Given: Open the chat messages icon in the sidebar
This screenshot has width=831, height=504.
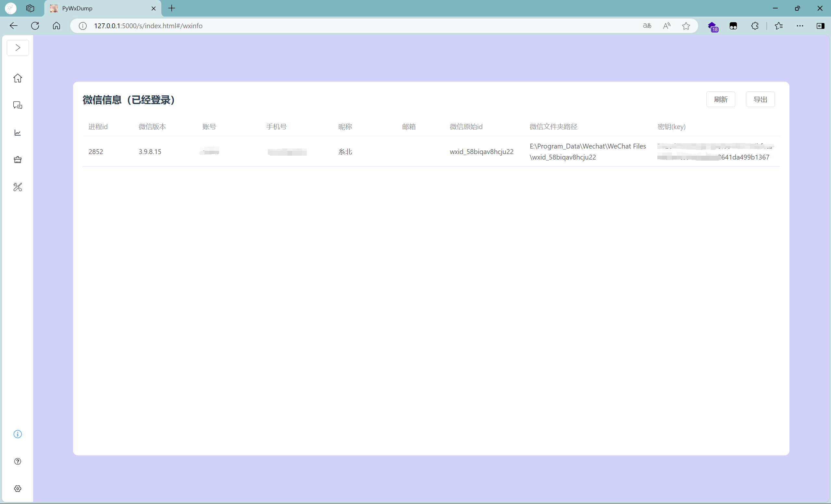Looking at the screenshot, I should (x=18, y=105).
